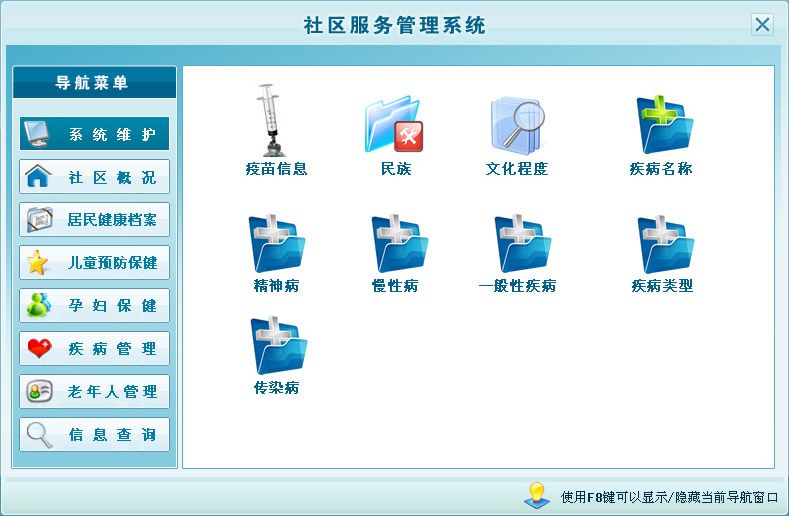
Task: Close the 社区服务管理系统 window
Action: point(762,24)
